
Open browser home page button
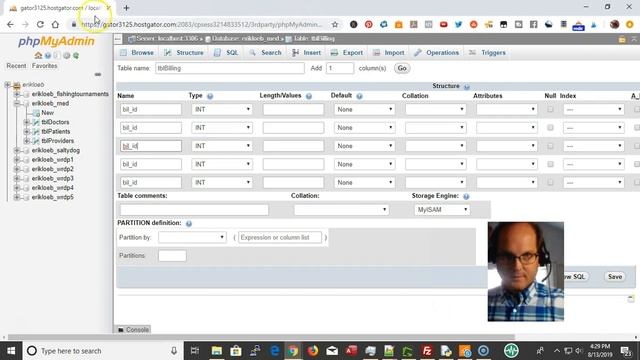point(55,24)
